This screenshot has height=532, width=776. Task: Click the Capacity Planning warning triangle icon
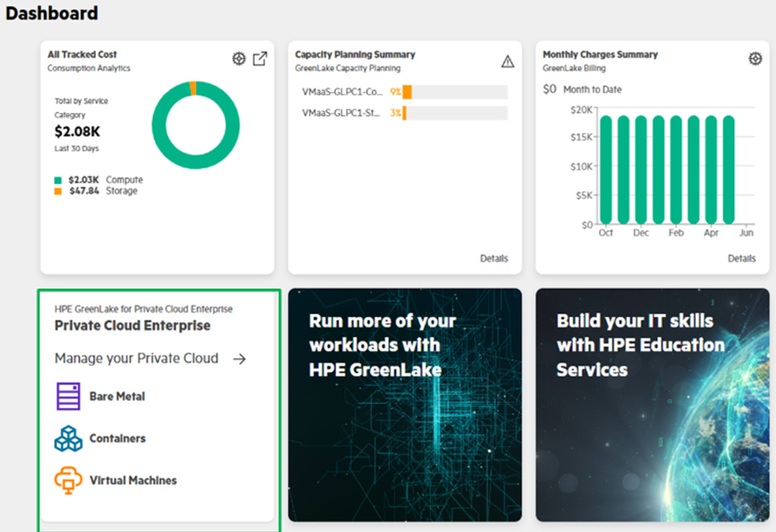pyautogui.click(x=508, y=61)
